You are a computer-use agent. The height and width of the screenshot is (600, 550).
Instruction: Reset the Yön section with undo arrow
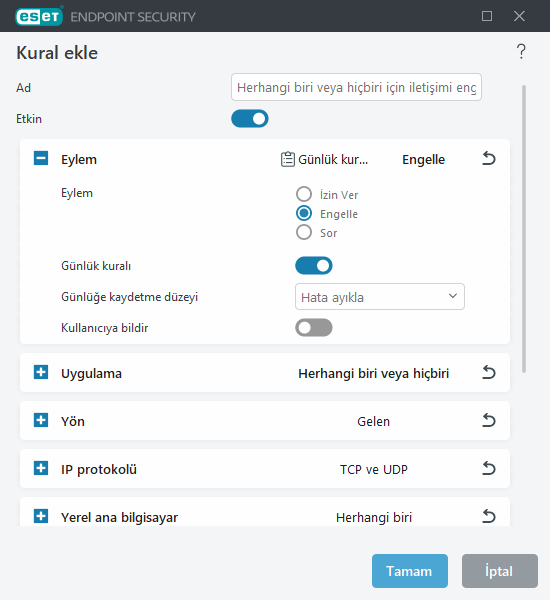click(488, 421)
